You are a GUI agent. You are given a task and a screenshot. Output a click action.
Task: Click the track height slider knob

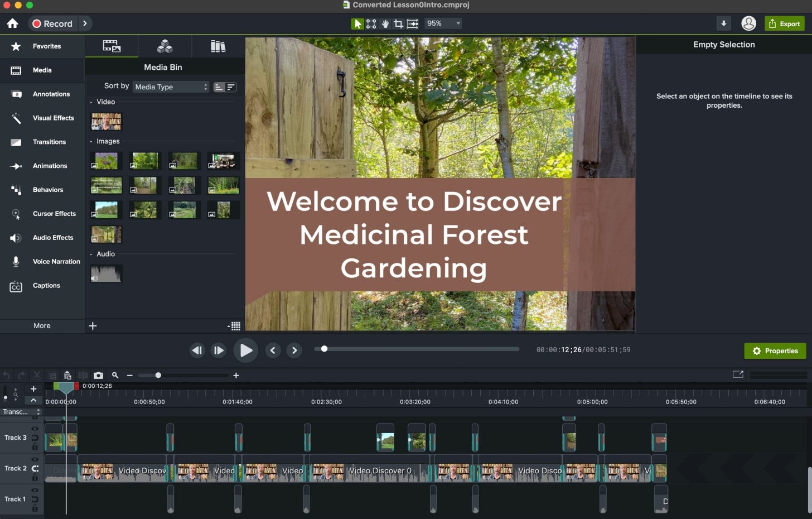click(6, 397)
